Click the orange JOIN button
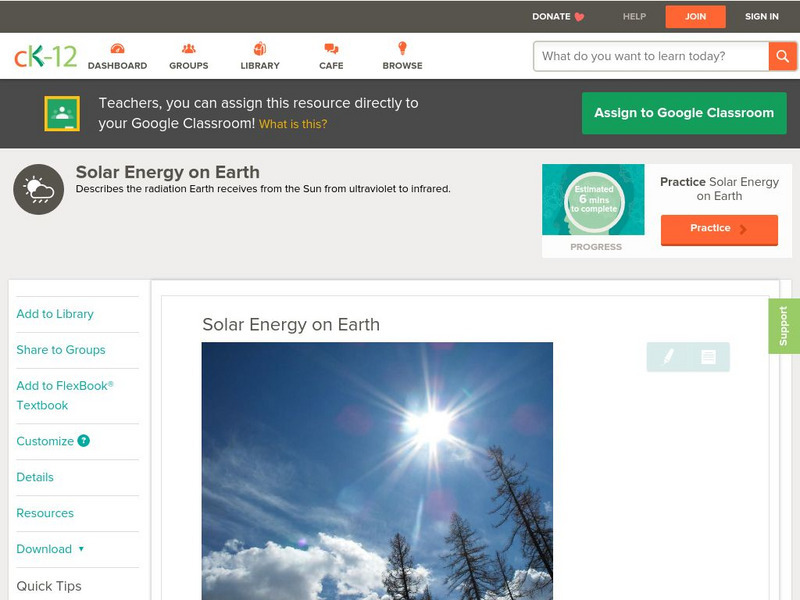The image size is (800, 600). point(695,16)
